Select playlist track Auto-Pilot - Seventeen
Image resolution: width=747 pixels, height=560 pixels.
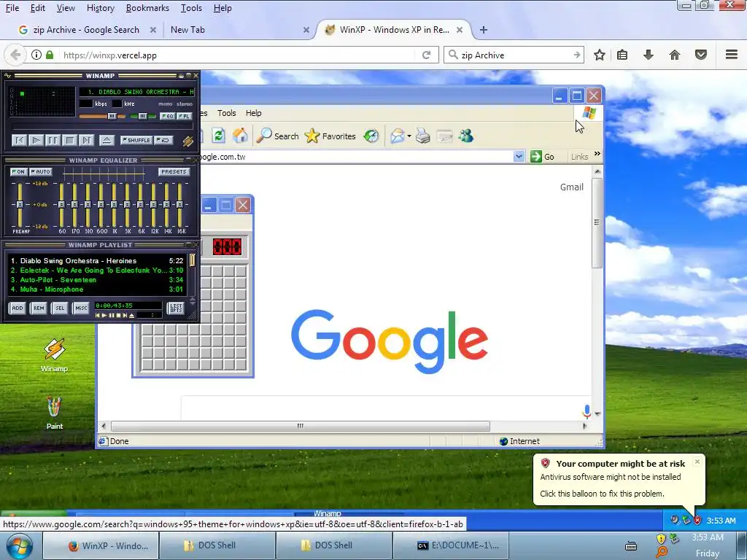[97, 279]
